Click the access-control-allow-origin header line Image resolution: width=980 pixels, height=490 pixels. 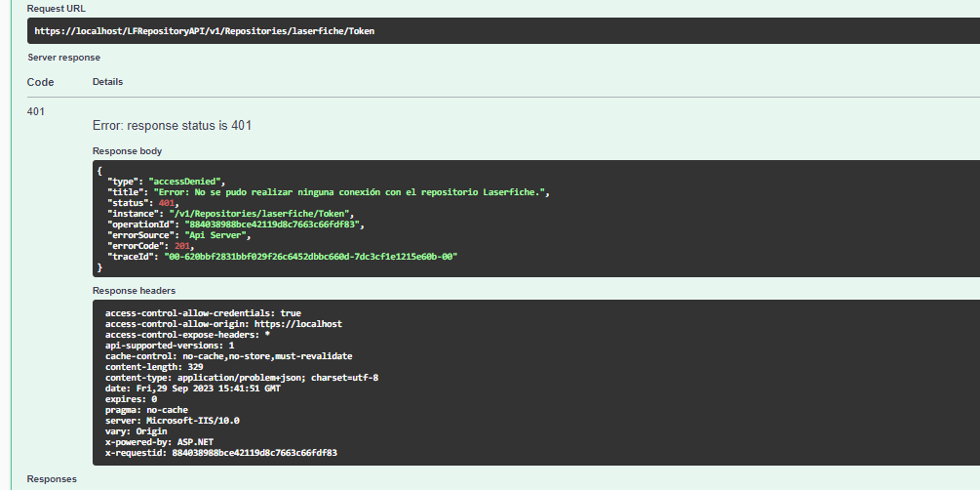[223, 324]
